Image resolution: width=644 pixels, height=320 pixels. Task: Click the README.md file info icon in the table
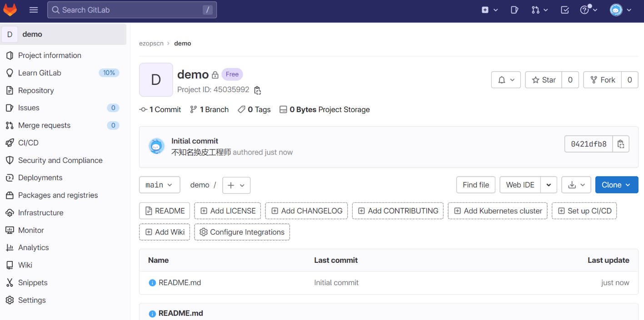click(152, 283)
